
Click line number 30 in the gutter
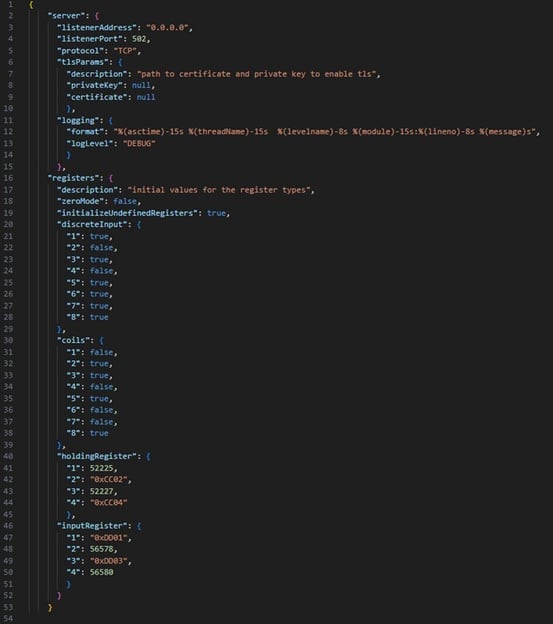[8, 340]
